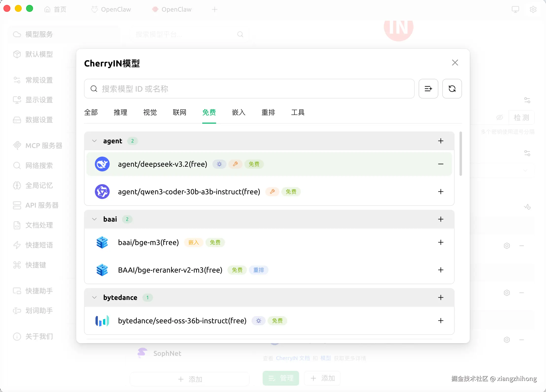The image size is (546, 392).
Task: Add bytedance/seed-oss-36b-instruct(free) with plus icon
Action: [441, 321]
